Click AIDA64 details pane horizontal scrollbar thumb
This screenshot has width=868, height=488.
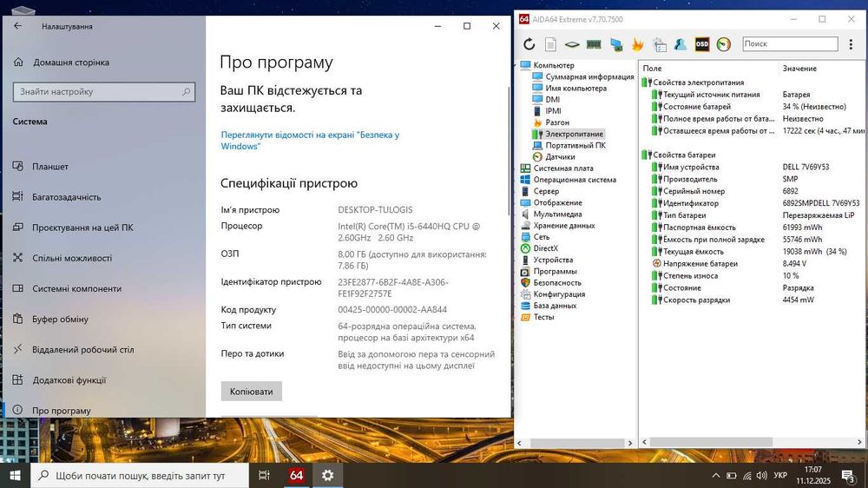pos(712,442)
